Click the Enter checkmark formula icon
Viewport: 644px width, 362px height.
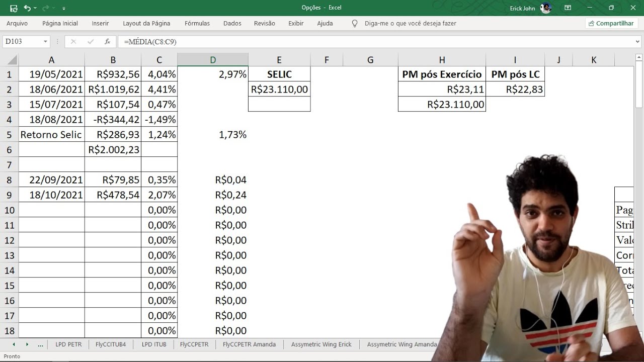point(90,42)
